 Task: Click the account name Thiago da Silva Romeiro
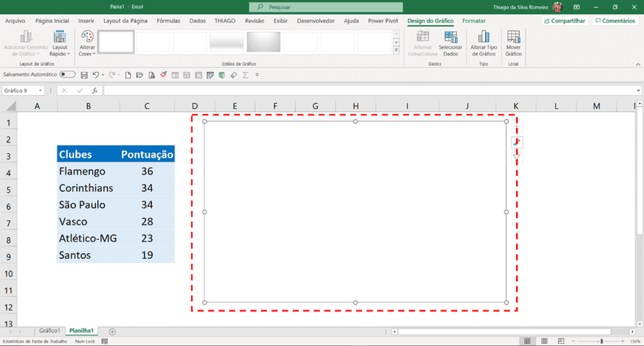[x=520, y=7]
